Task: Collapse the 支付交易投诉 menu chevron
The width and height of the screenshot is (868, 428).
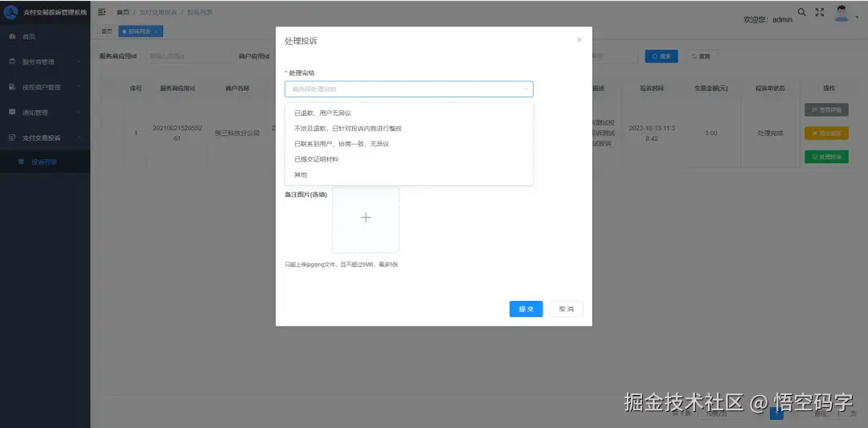Action: 79,138
